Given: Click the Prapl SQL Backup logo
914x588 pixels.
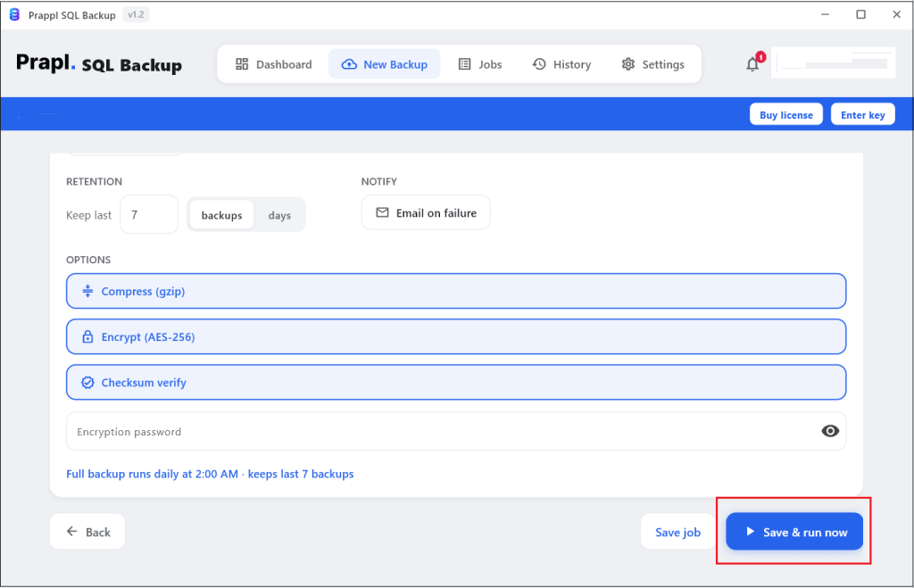Looking at the screenshot, I should (99, 63).
